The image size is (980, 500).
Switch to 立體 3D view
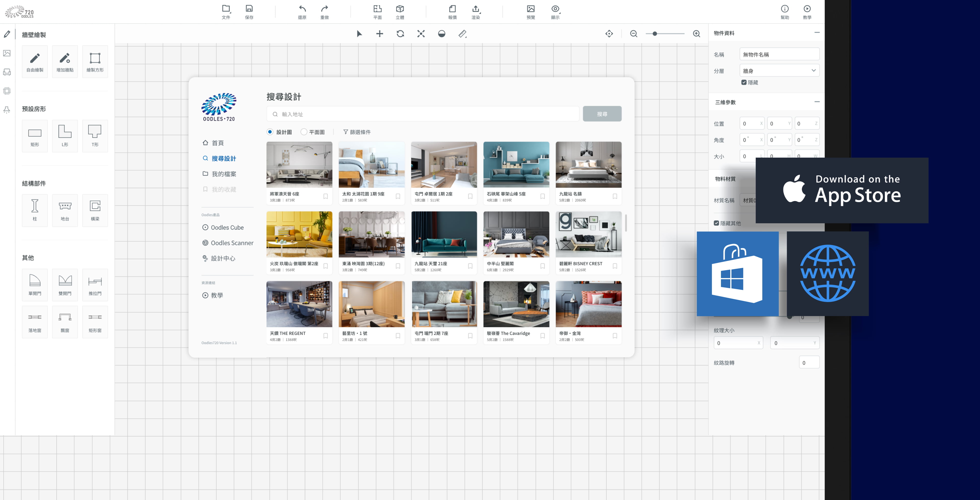400,12
